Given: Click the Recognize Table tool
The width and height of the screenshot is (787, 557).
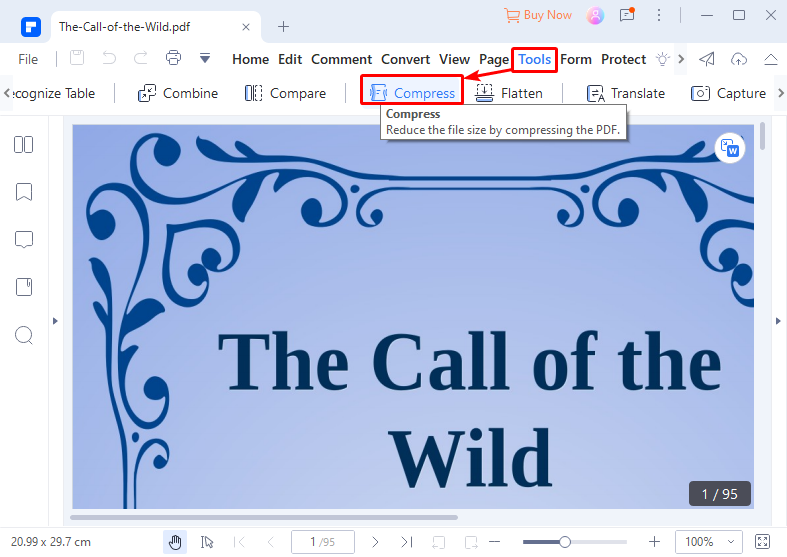Looking at the screenshot, I should [53, 93].
